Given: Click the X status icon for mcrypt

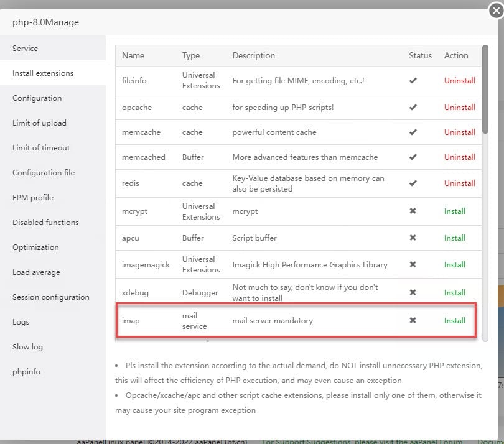Looking at the screenshot, I should click(x=413, y=211).
